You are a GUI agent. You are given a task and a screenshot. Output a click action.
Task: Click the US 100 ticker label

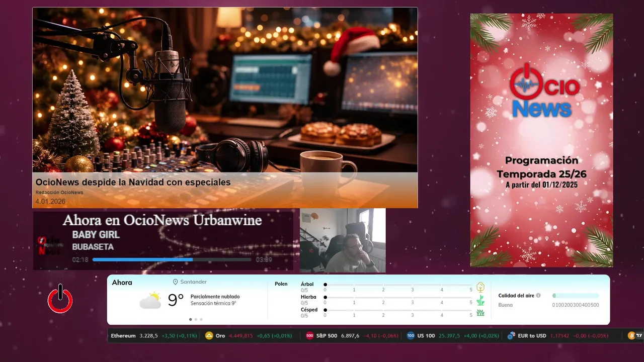pyautogui.click(x=426, y=335)
